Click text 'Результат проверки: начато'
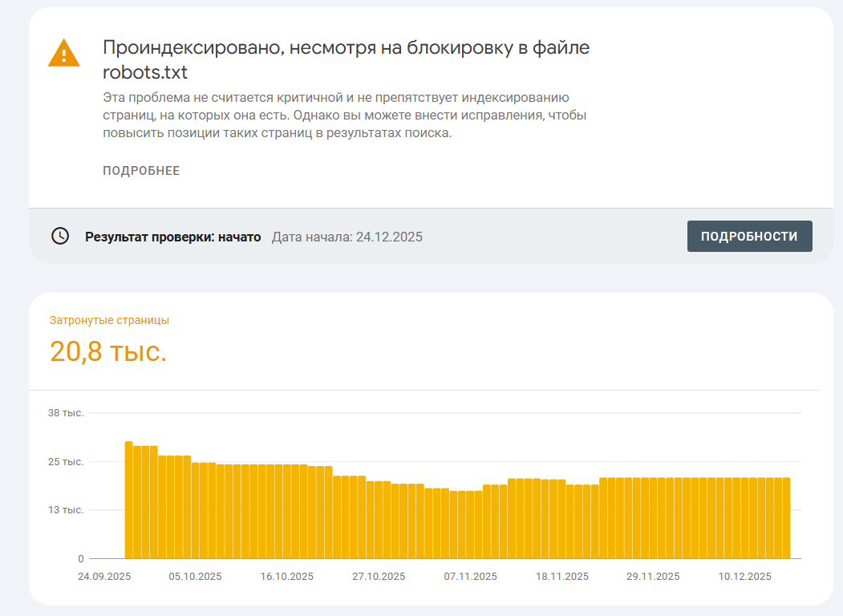This screenshot has width=843, height=616. tap(173, 237)
